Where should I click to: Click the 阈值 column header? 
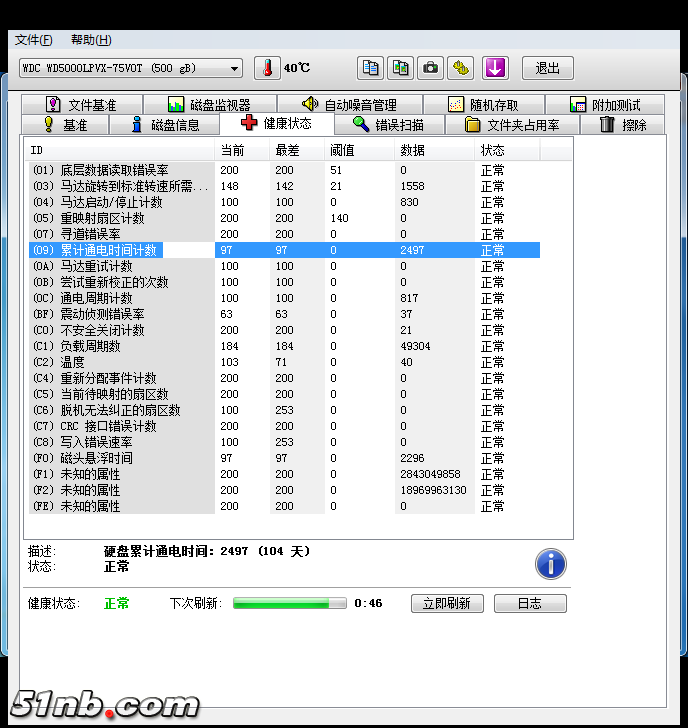click(x=359, y=150)
